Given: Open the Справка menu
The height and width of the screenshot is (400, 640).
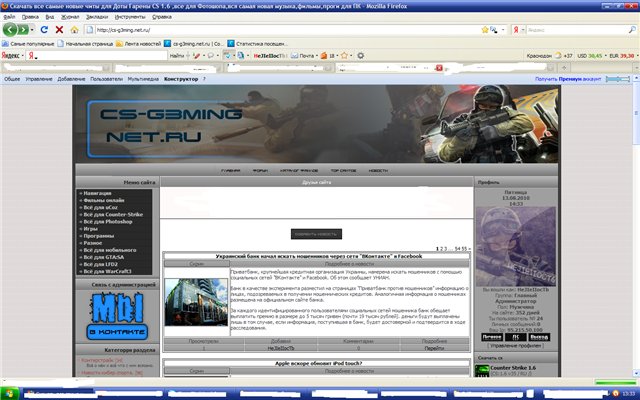Looking at the screenshot, I should coord(162,17).
